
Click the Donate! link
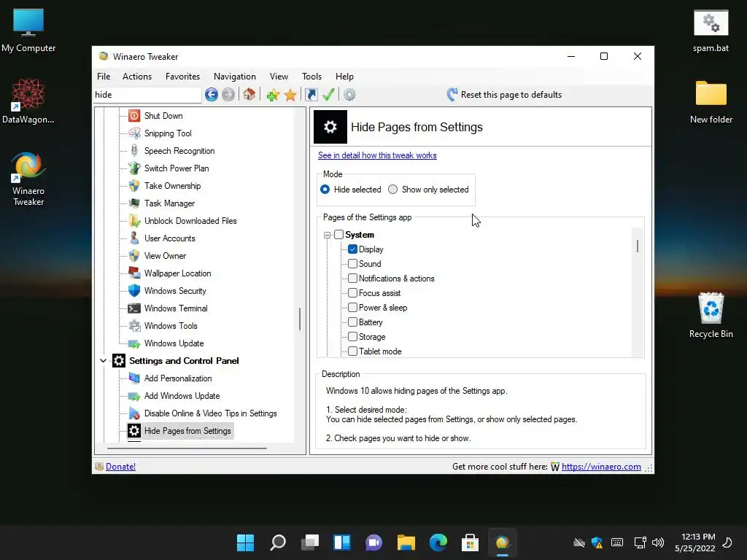click(120, 467)
